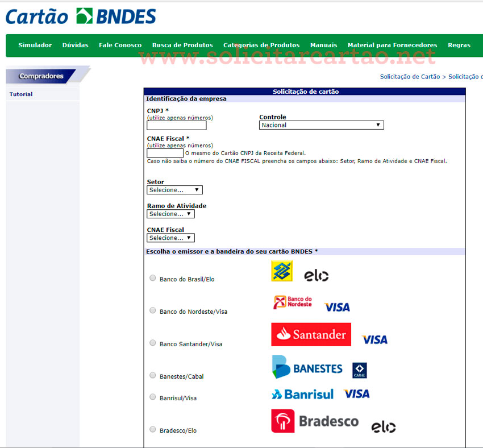The height and width of the screenshot is (448, 483).
Task: Open the Tutorial link in sidebar
Action: tap(21, 94)
